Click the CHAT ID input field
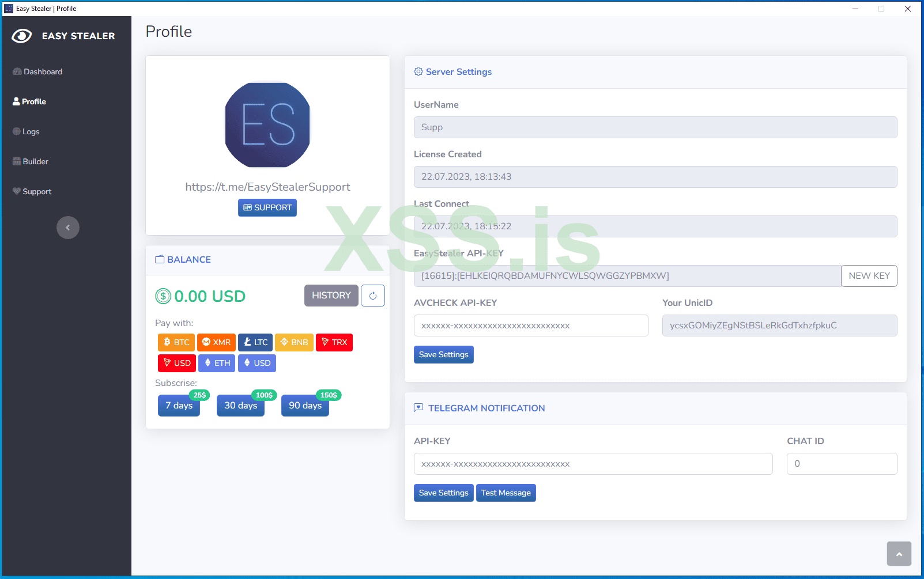Screen dimensions: 924x579 [842, 464]
